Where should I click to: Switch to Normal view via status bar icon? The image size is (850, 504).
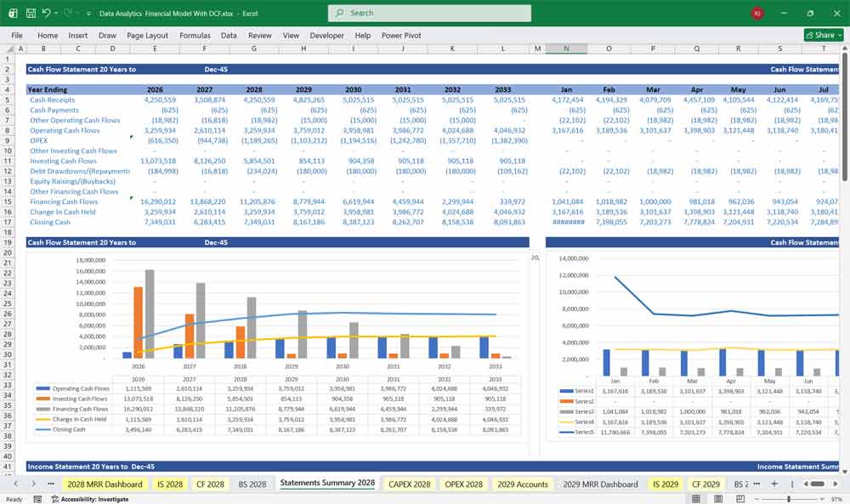pyautogui.click(x=696, y=498)
